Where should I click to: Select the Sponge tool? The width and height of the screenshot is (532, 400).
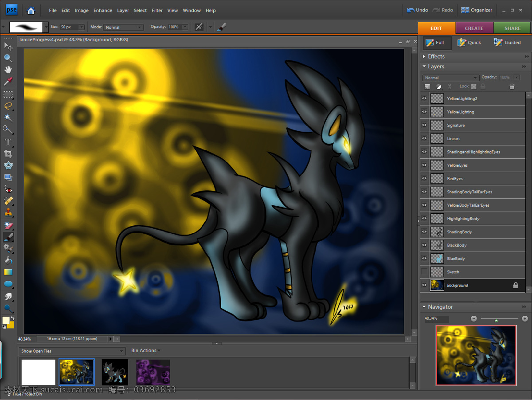tap(8, 308)
